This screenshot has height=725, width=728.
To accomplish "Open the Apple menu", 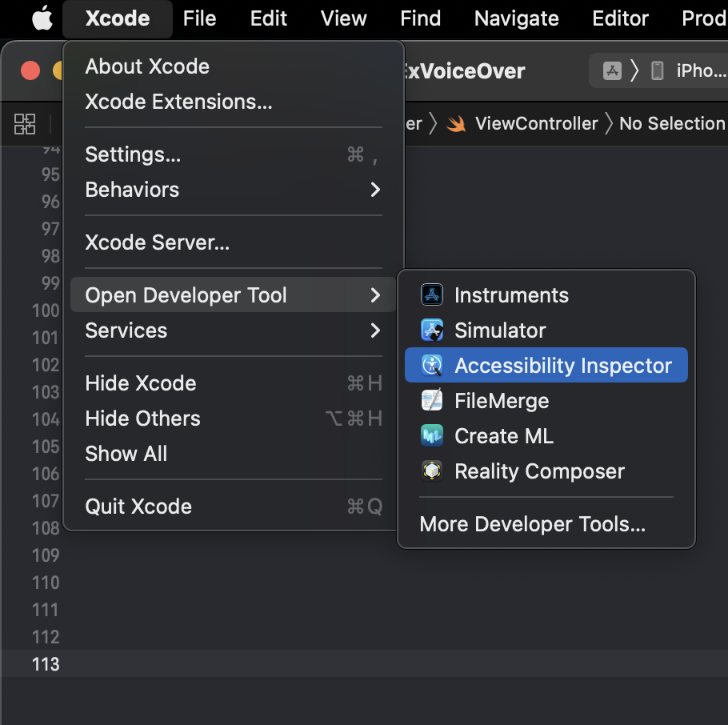I will (42, 18).
